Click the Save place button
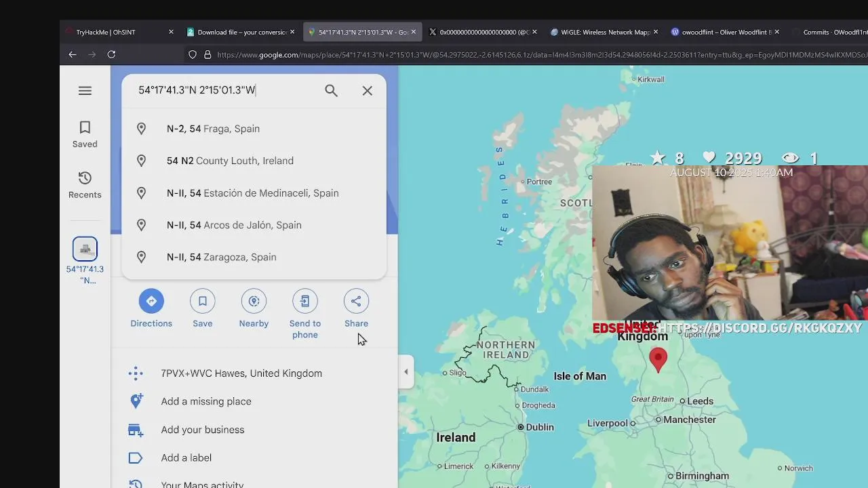 click(x=203, y=308)
